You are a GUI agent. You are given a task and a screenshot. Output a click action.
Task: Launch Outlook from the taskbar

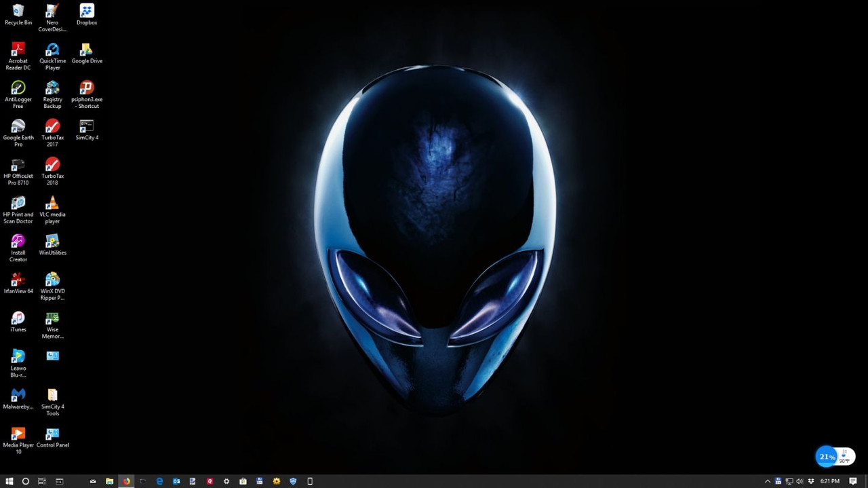click(176, 481)
